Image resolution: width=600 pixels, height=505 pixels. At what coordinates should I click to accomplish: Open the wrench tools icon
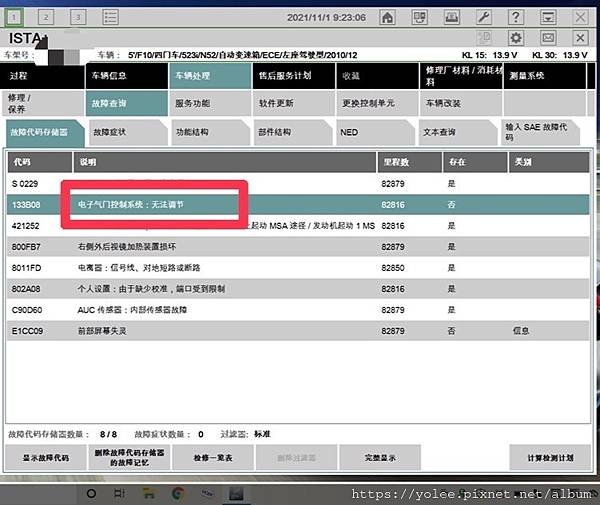click(x=484, y=17)
